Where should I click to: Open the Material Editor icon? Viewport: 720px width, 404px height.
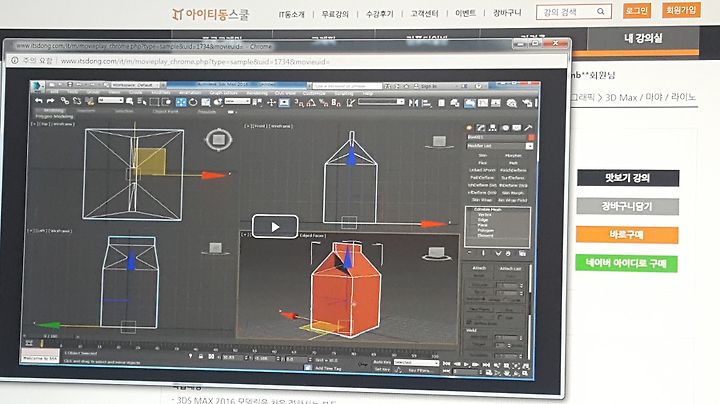(x=512, y=104)
